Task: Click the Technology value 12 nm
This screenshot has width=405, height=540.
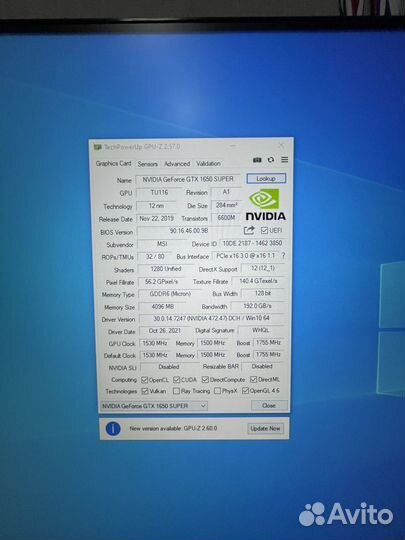Action: [x=156, y=206]
